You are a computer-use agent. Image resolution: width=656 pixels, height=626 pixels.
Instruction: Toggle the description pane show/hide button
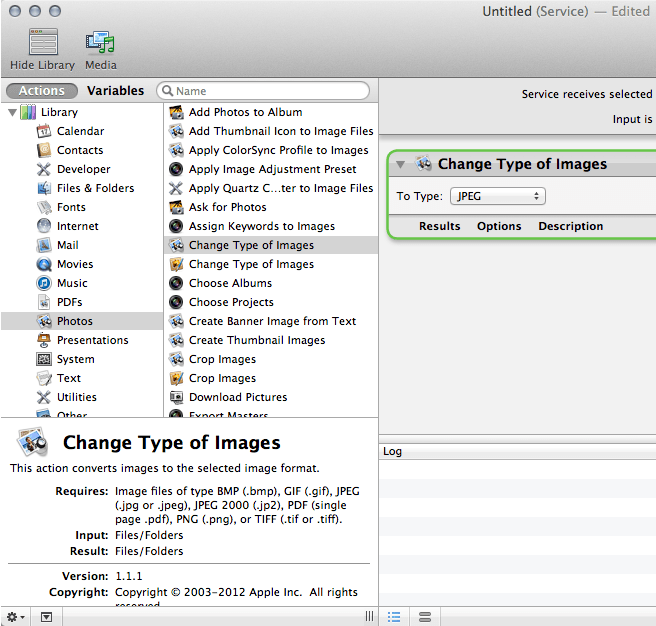click(x=46, y=617)
